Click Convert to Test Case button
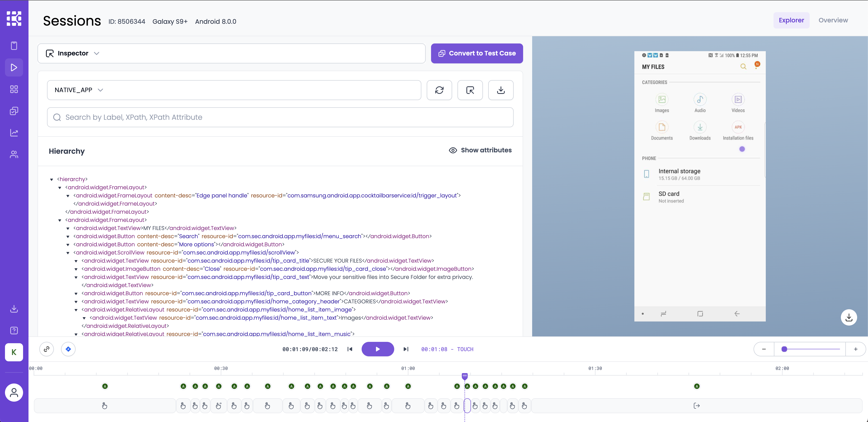The height and width of the screenshot is (422, 868). [477, 53]
